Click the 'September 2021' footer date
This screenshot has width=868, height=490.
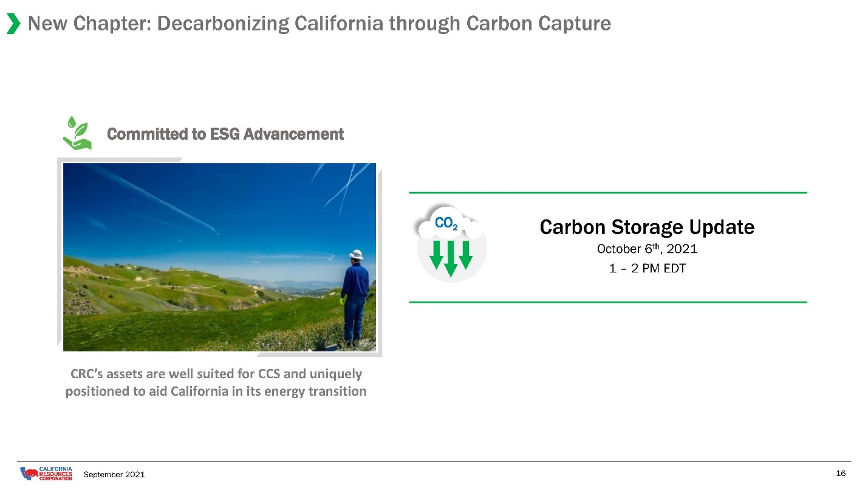[x=114, y=474]
